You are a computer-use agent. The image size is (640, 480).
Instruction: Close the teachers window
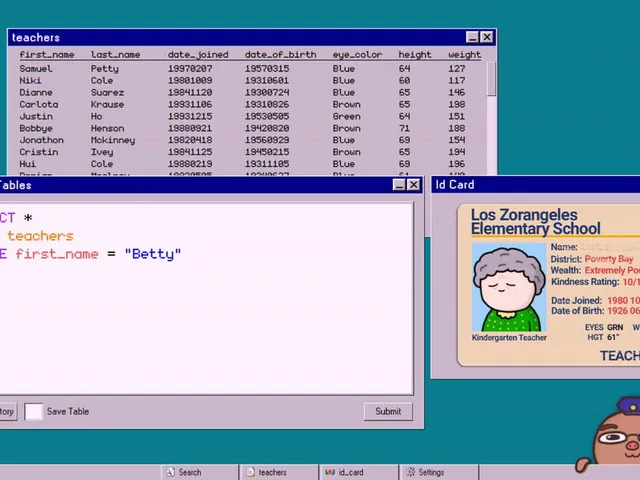tap(487, 37)
